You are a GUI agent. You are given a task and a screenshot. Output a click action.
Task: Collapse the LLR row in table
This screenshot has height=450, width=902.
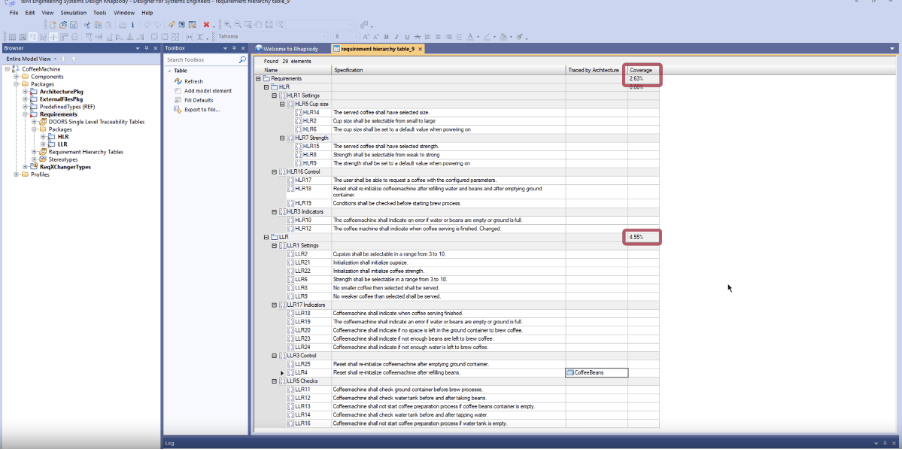click(x=266, y=237)
